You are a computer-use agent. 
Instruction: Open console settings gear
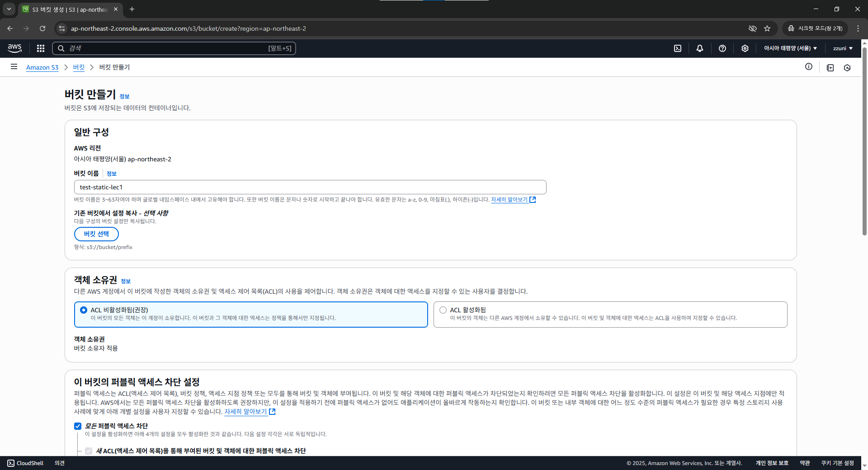coord(745,48)
